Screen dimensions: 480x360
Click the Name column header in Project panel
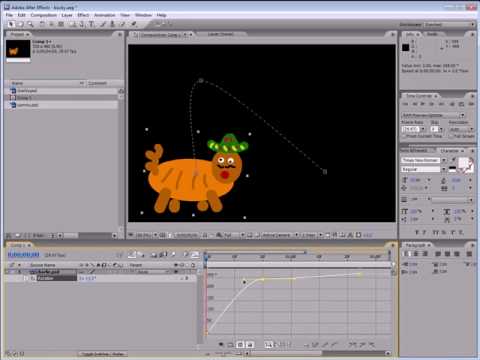pos(45,83)
